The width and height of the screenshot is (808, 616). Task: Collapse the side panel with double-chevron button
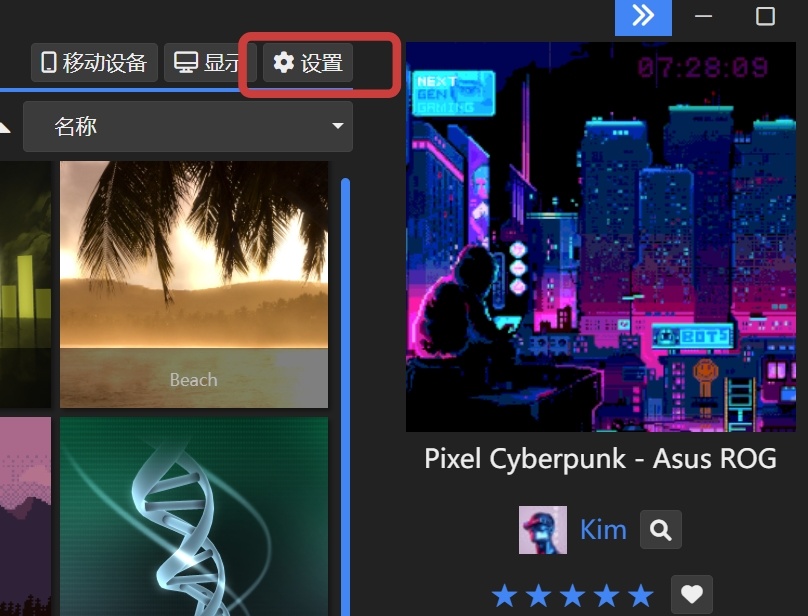pyautogui.click(x=643, y=16)
